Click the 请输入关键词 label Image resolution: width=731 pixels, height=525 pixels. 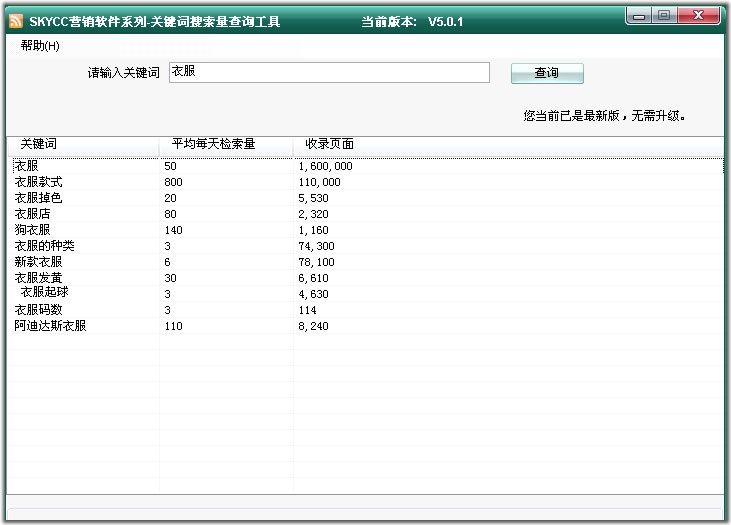(x=124, y=73)
